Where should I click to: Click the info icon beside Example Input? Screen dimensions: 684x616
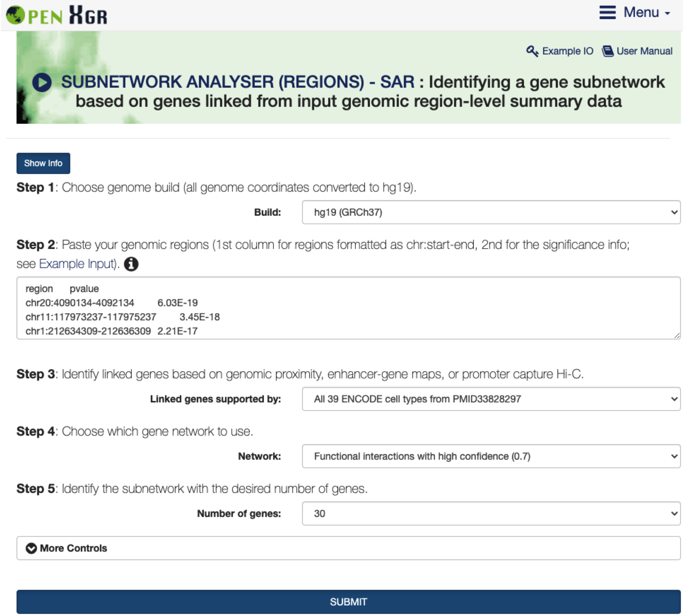pyautogui.click(x=131, y=264)
